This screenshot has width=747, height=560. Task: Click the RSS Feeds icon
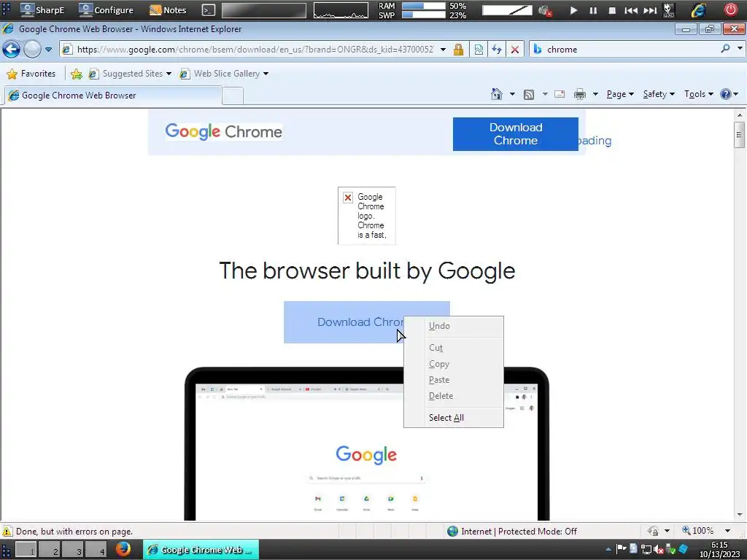coord(529,94)
